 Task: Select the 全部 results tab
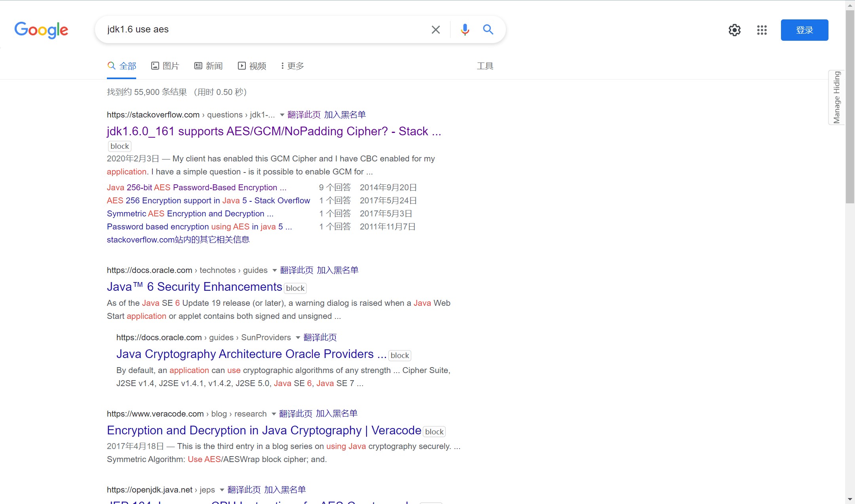click(x=122, y=66)
